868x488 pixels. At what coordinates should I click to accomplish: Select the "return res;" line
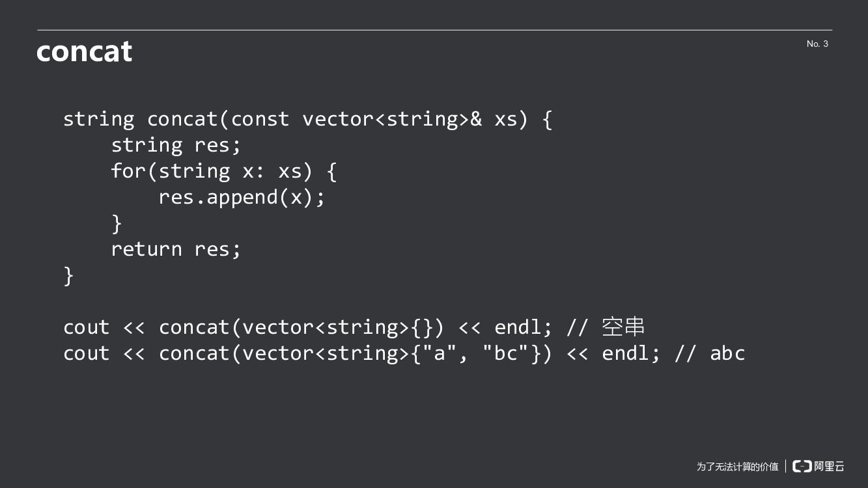(x=176, y=249)
